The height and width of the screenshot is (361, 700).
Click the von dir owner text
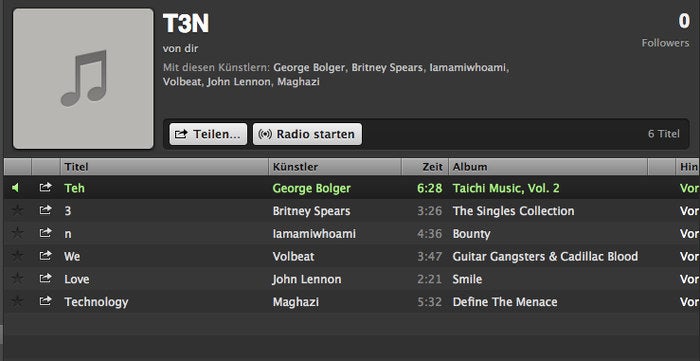180,48
